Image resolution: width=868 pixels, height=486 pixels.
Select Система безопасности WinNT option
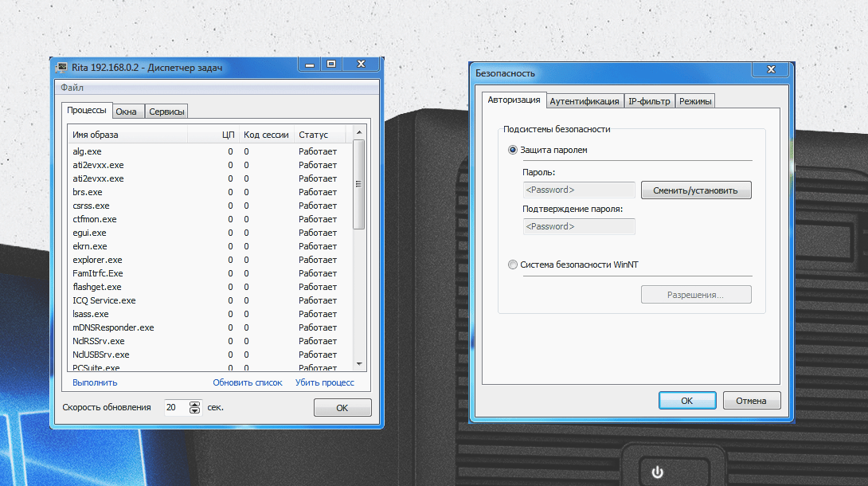[x=513, y=265]
